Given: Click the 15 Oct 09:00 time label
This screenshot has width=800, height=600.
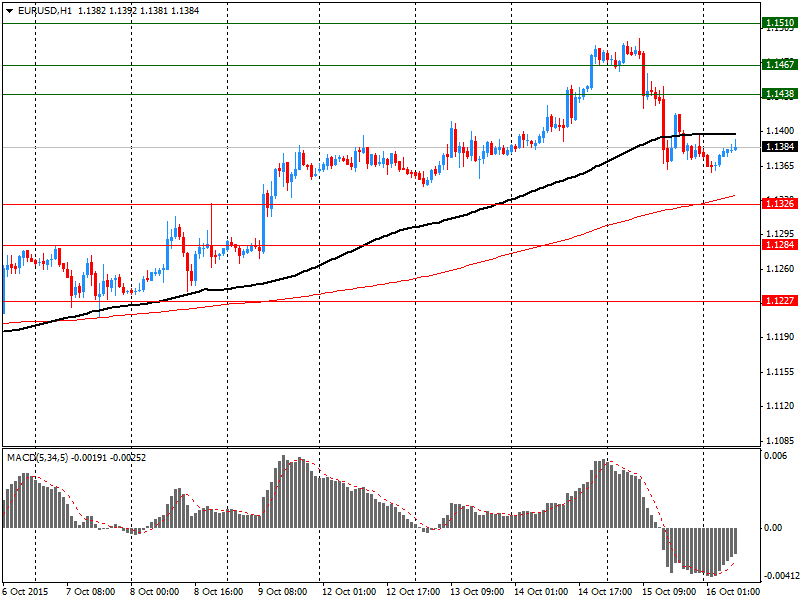Looking at the screenshot, I should coord(669,591).
